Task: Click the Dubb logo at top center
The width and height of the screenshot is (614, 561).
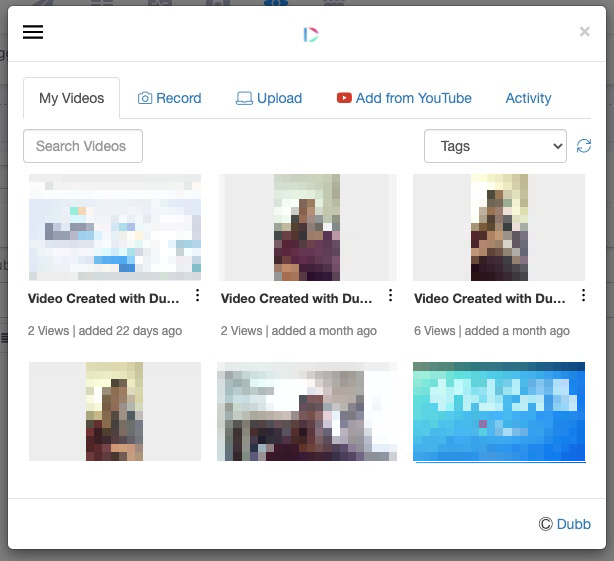Action: pyautogui.click(x=311, y=35)
